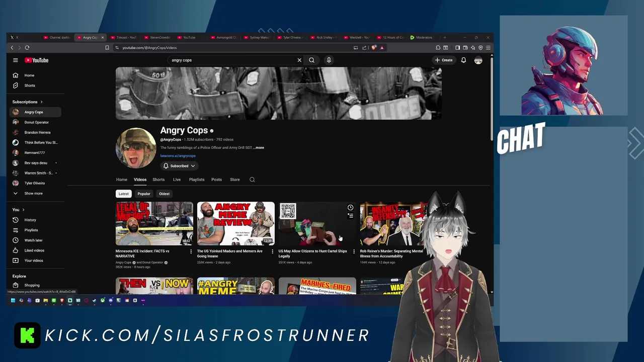Search within the Angry Cops channel

click(x=252, y=179)
